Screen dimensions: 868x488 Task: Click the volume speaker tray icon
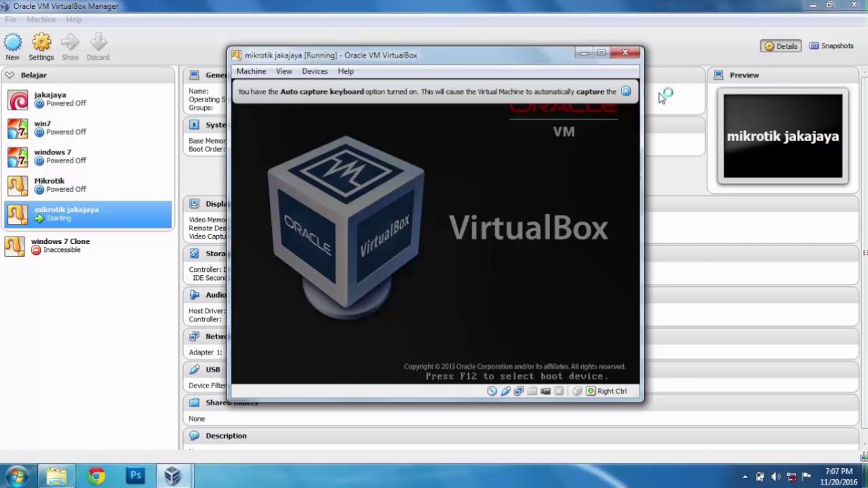point(775,476)
